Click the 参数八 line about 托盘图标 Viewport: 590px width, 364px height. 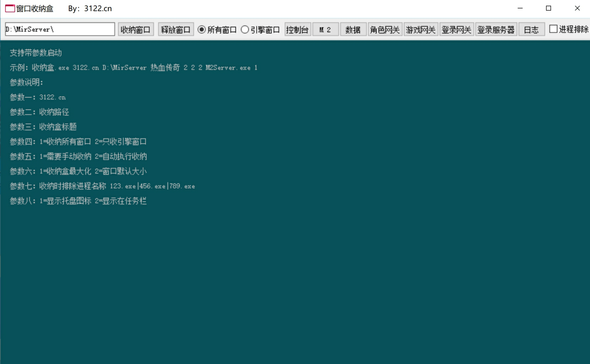coord(78,201)
